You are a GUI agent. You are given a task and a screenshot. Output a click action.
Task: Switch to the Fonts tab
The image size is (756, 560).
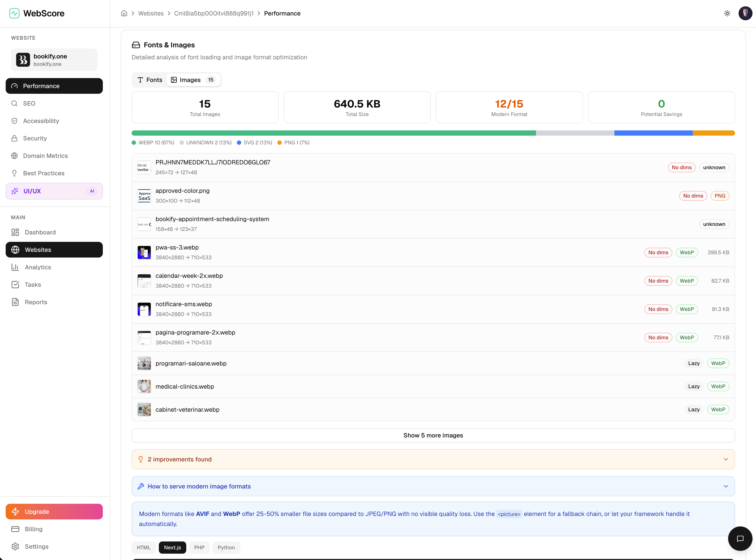[x=149, y=80]
